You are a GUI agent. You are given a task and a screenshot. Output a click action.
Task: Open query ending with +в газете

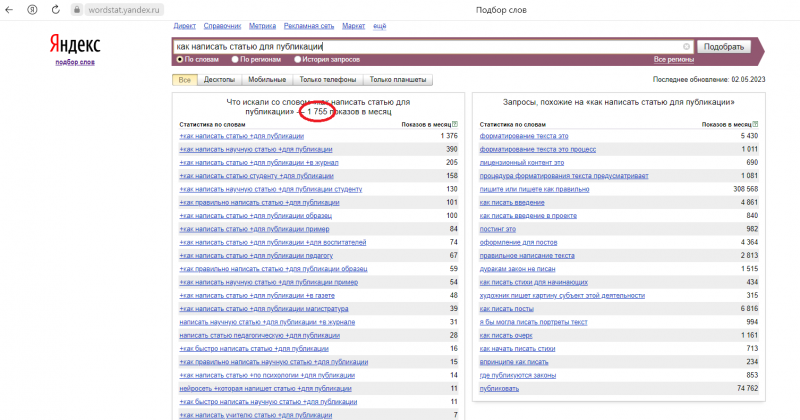coord(257,295)
